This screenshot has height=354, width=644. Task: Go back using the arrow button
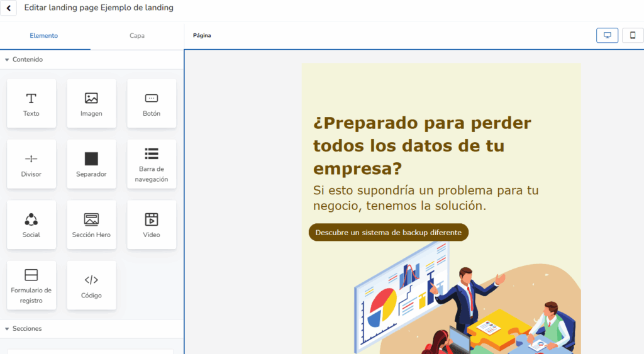(x=8, y=9)
